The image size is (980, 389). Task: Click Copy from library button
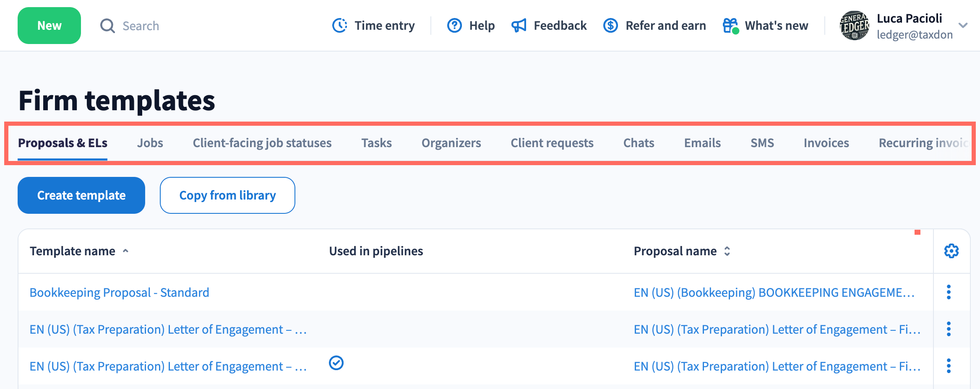coord(227,195)
